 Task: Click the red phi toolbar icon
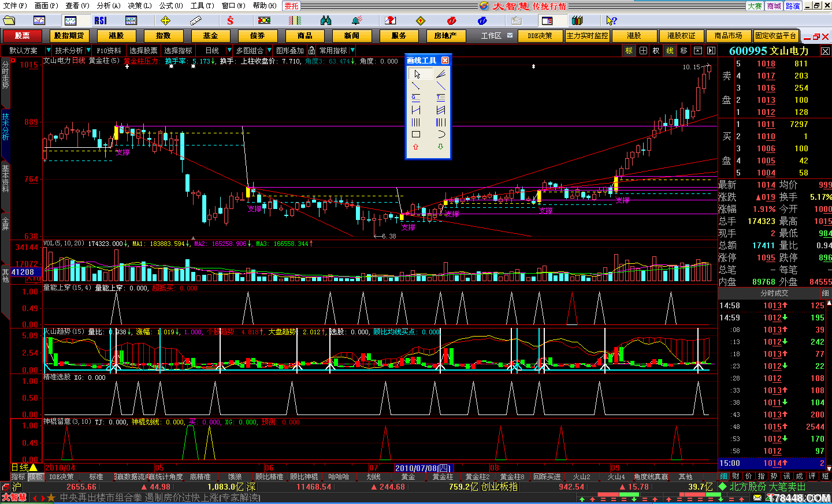451,20
